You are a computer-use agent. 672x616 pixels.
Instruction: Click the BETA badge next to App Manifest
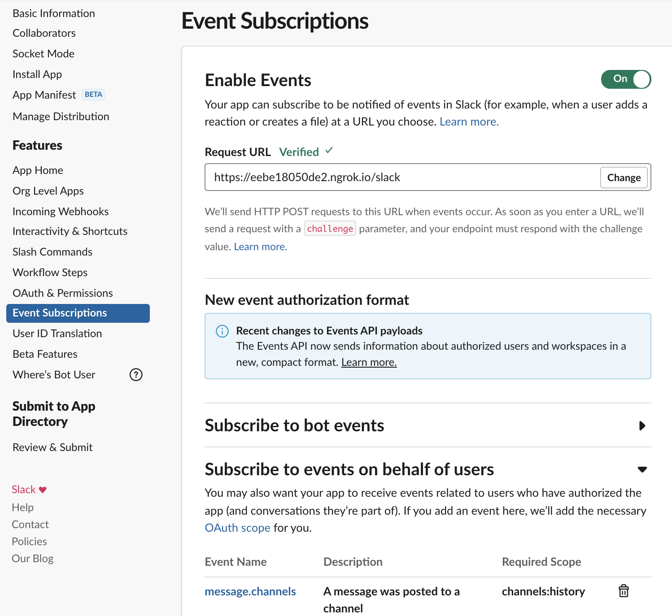point(93,95)
